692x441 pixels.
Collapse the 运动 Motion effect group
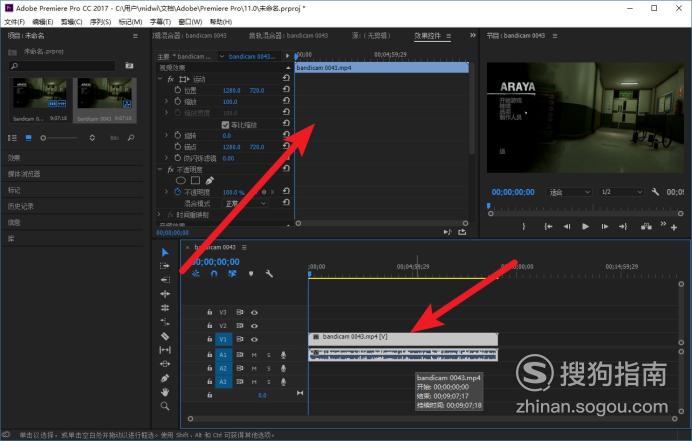tap(160, 79)
